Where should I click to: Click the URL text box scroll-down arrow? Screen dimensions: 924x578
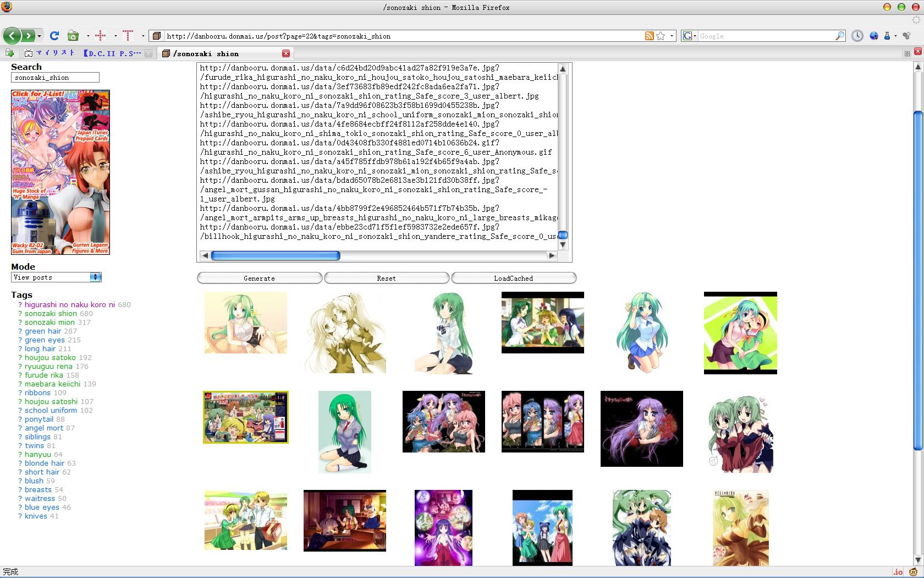563,244
